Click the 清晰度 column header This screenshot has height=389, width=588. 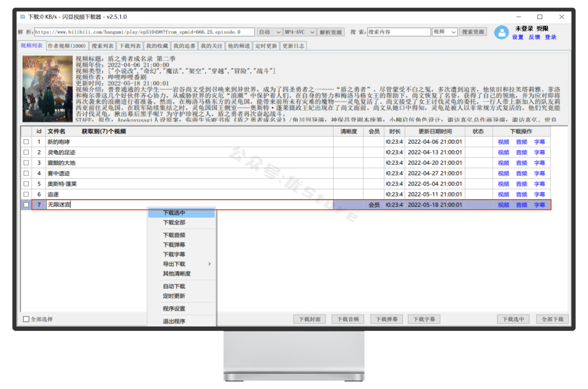coord(348,132)
